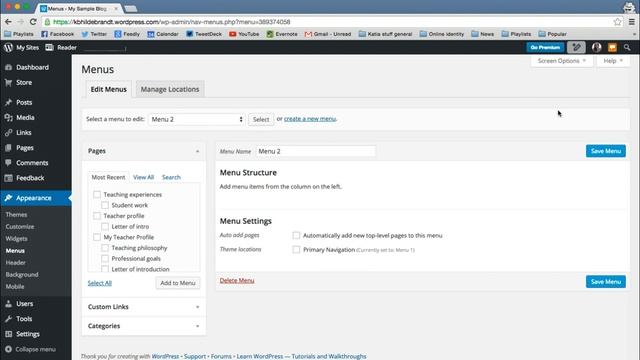Enable Primary Navigation theme location
Viewport: 640px width, 360px height.
(x=296, y=249)
